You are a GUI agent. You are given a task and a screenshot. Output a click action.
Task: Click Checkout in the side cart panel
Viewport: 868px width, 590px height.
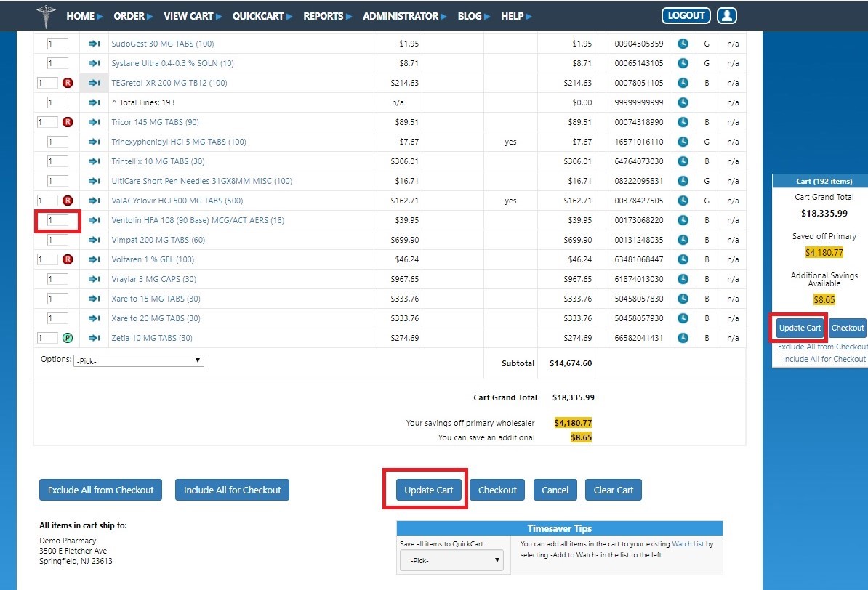click(x=848, y=328)
